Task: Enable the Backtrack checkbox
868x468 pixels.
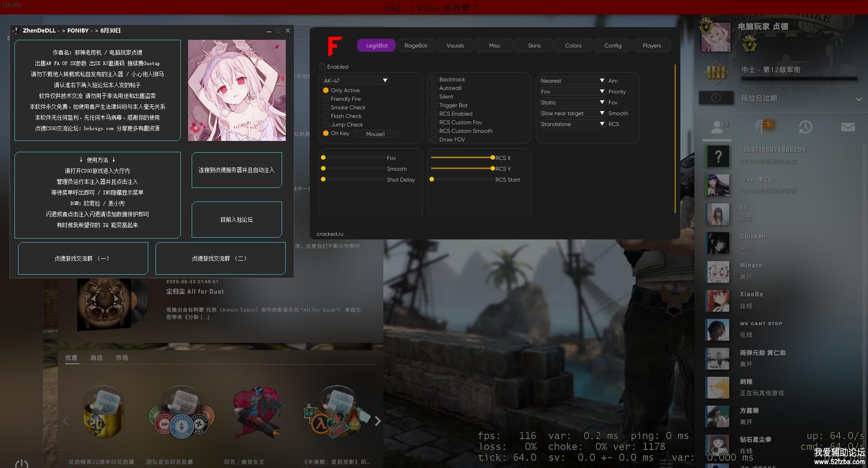Action: tap(434, 80)
